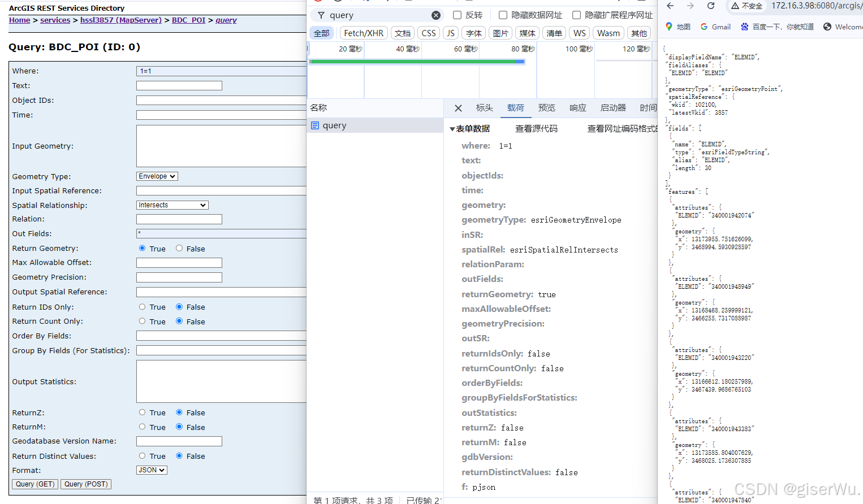The image size is (863, 504).
Task: Select the query row in the request list
Action: [375, 125]
